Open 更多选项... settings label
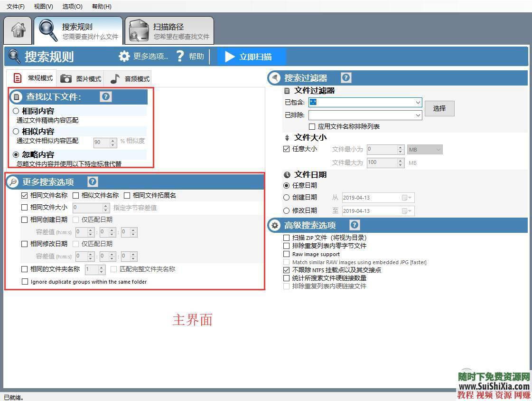This screenshot has height=401, width=532. [x=150, y=57]
